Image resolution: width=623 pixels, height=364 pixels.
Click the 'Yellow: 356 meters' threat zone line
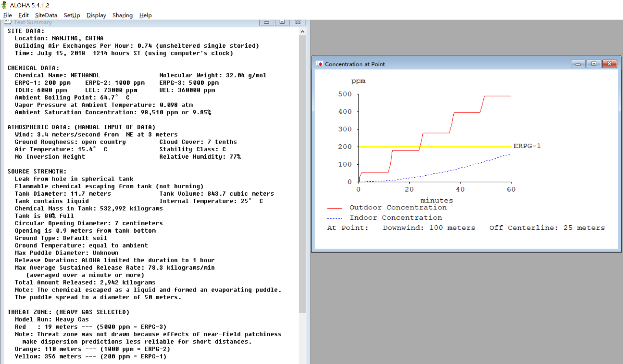click(x=91, y=357)
